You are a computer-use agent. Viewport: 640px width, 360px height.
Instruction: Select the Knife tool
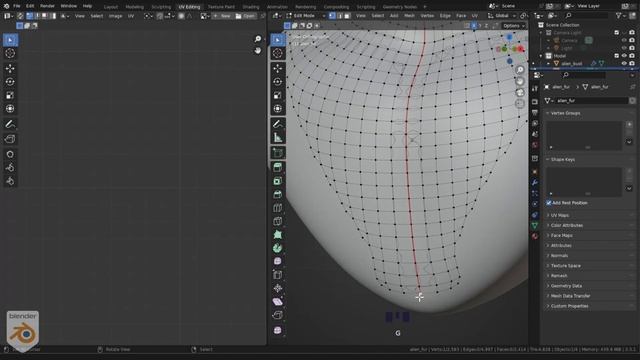(x=278, y=221)
